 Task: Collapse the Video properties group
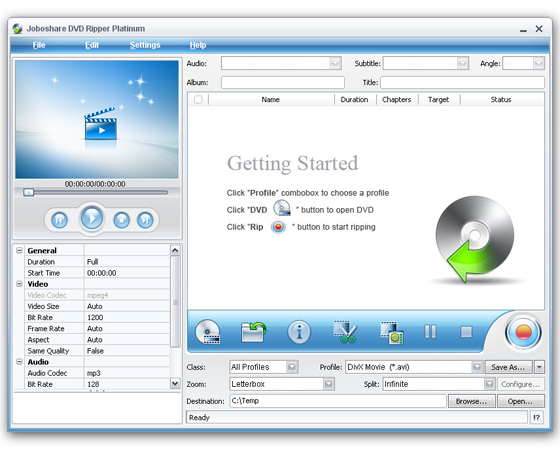pos(19,284)
